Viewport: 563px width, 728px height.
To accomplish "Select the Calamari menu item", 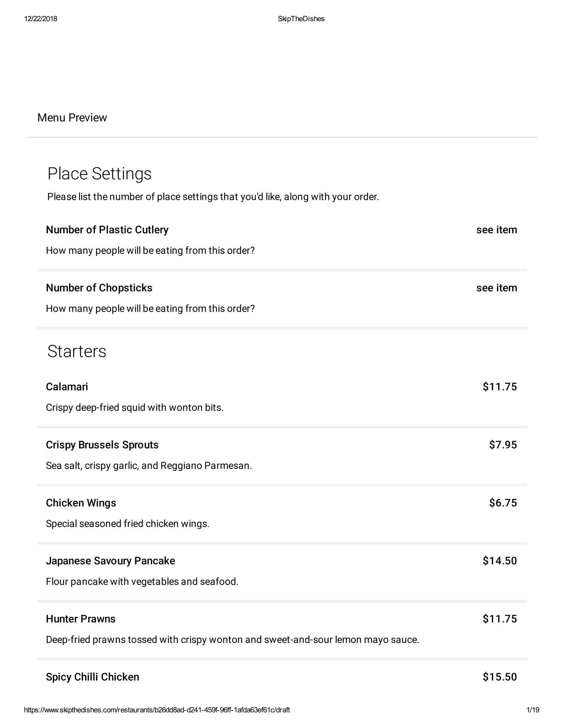I will pyautogui.click(x=67, y=387).
